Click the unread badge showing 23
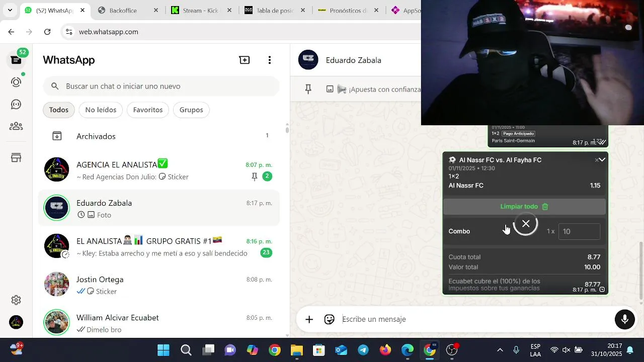Image resolution: width=644 pixels, height=362 pixels. (x=266, y=253)
